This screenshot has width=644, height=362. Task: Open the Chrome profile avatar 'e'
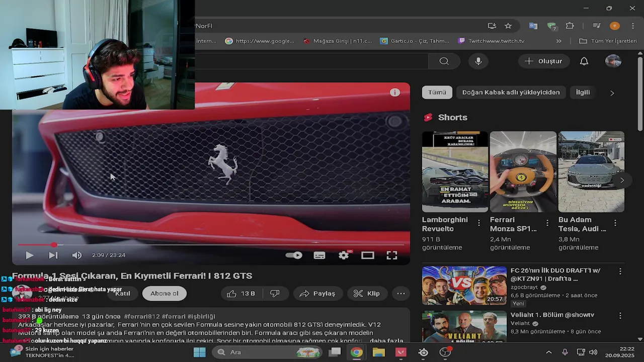click(614, 26)
